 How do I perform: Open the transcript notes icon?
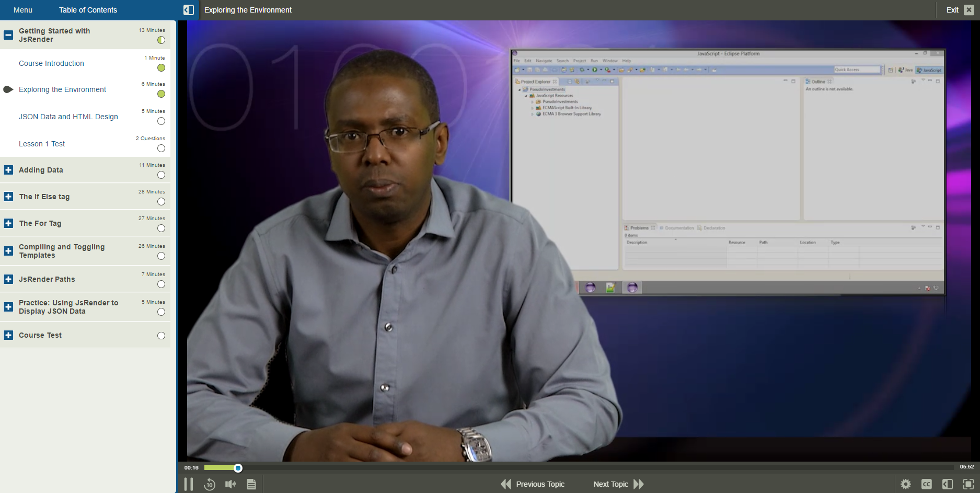251,484
